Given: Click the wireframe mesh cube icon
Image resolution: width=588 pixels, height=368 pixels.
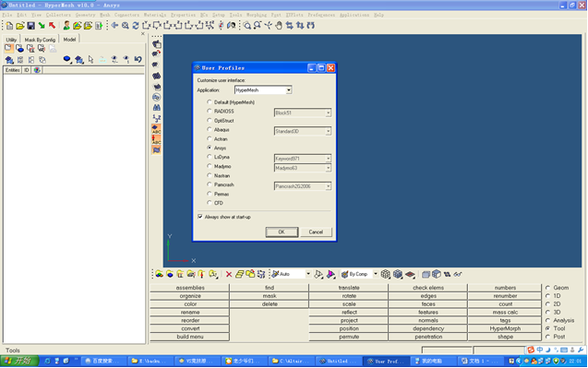Looking at the screenshot, I should [x=386, y=274].
